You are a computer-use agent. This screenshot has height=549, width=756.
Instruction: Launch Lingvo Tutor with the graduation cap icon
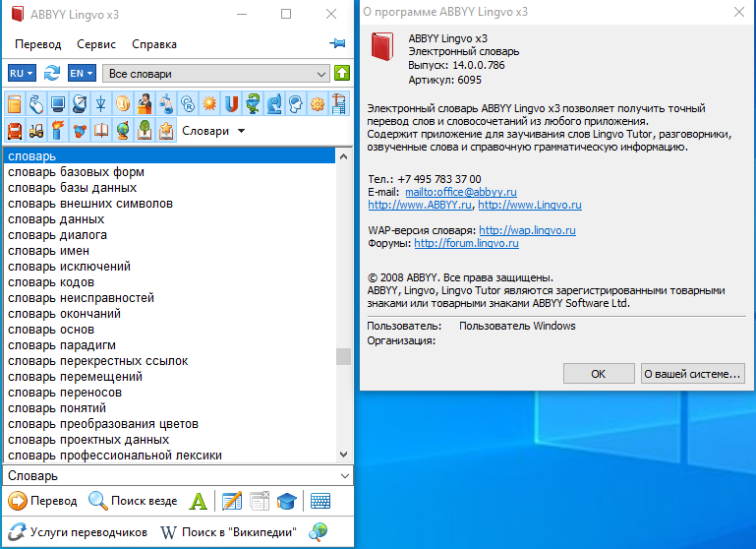click(x=286, y=501)
